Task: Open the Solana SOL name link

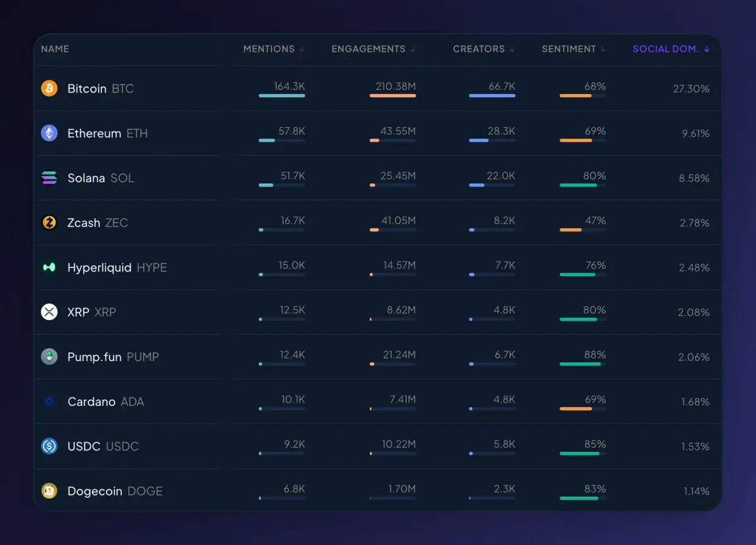Action: [x=101, y=178]
